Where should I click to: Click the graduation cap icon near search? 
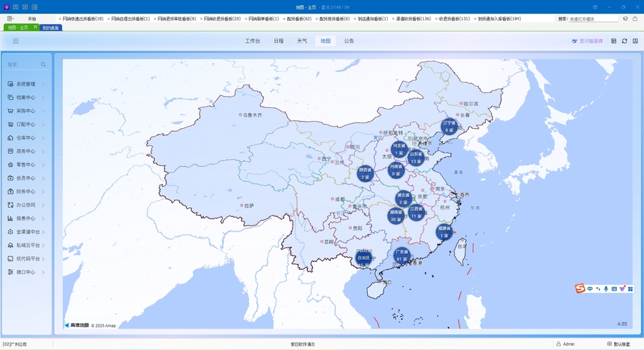click(x=625, y=19)
